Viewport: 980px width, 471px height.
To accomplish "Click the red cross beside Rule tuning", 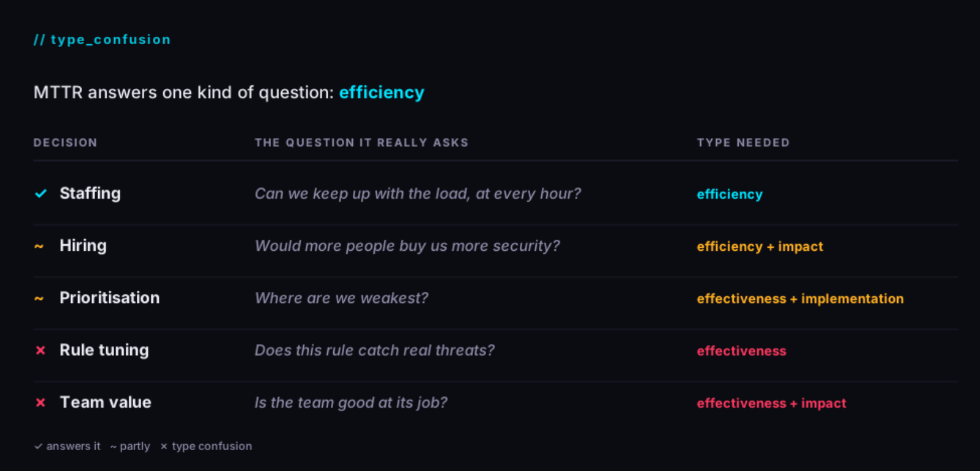I will click(x=41, y=350).
